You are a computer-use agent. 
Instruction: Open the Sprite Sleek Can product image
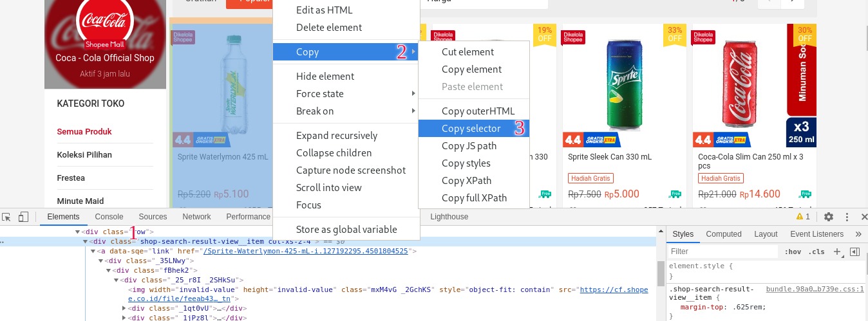tap(625, 85)
